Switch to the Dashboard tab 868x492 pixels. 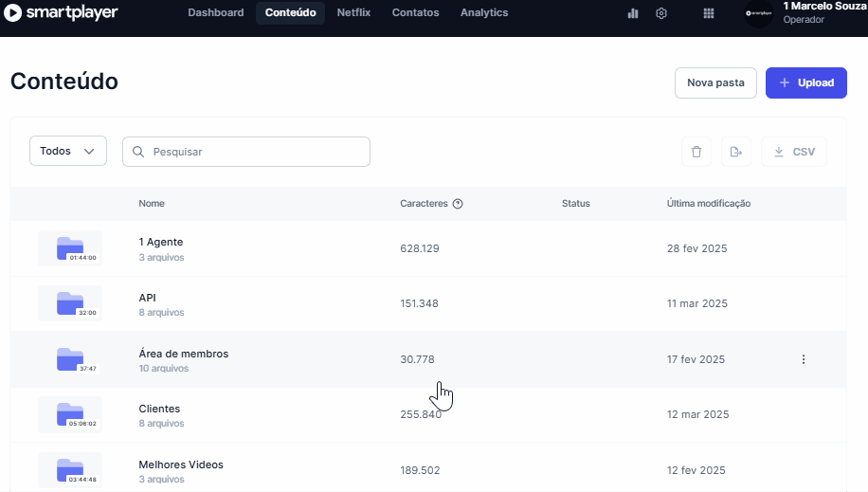click(x=215, y=13)
